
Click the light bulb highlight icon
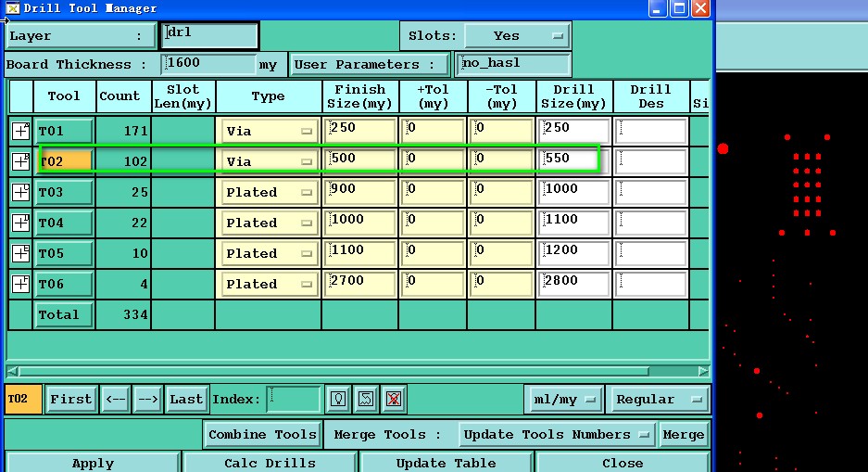tap(338, 399)
